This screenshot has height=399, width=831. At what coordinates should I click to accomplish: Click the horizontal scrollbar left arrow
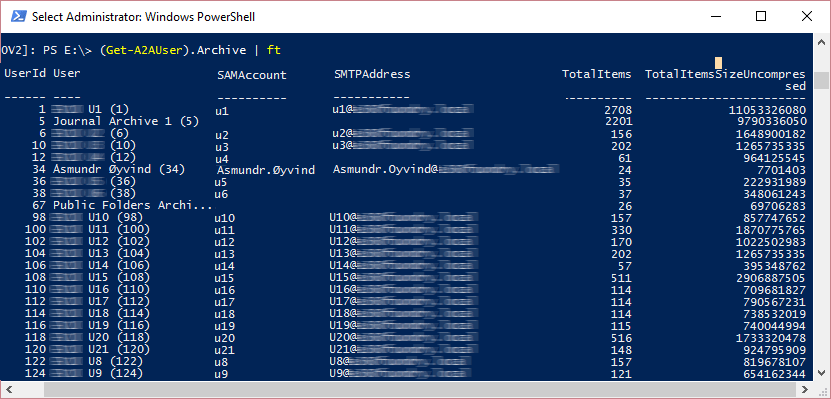pos(8,389)
